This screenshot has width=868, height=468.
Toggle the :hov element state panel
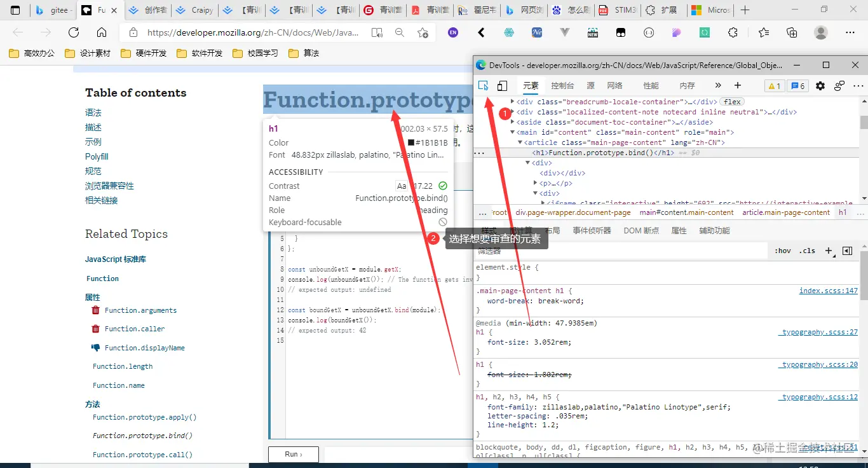783,251
